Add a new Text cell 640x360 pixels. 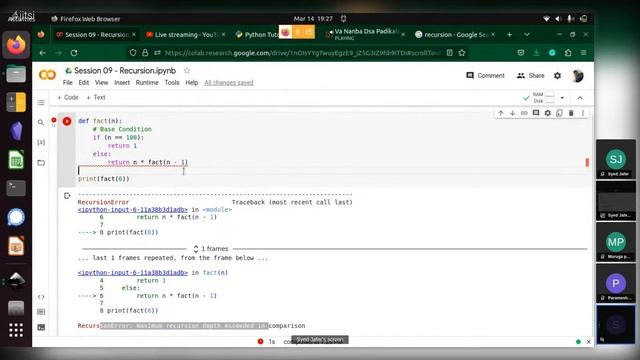click(96, 97)
